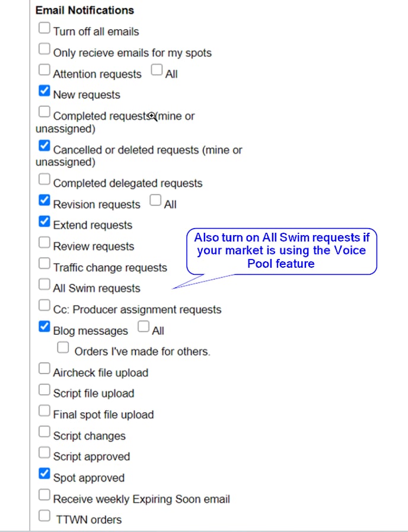The image size is (408, 532).
Task: Check the All box beside Blog messages
Action: point(144,327)
